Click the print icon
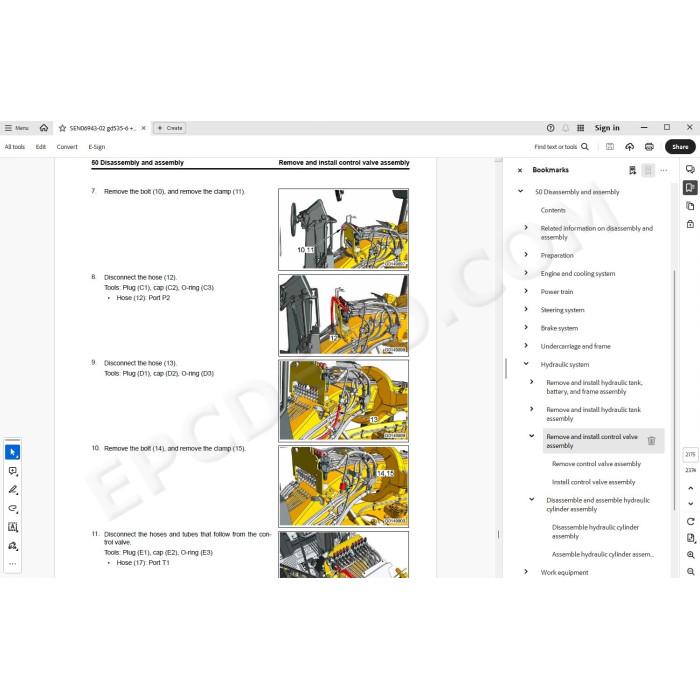700x700 pixels. (649, 147)
